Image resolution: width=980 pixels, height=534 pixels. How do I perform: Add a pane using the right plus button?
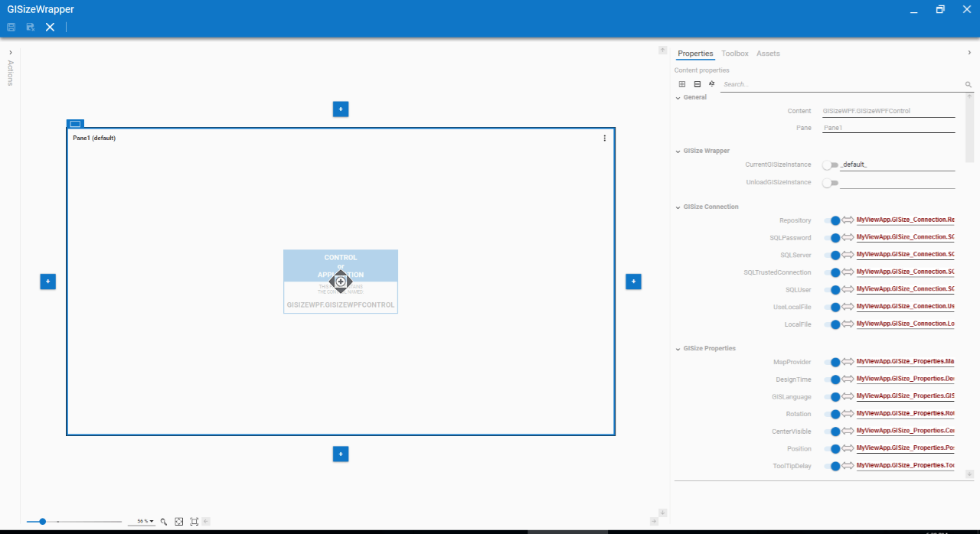633,282
